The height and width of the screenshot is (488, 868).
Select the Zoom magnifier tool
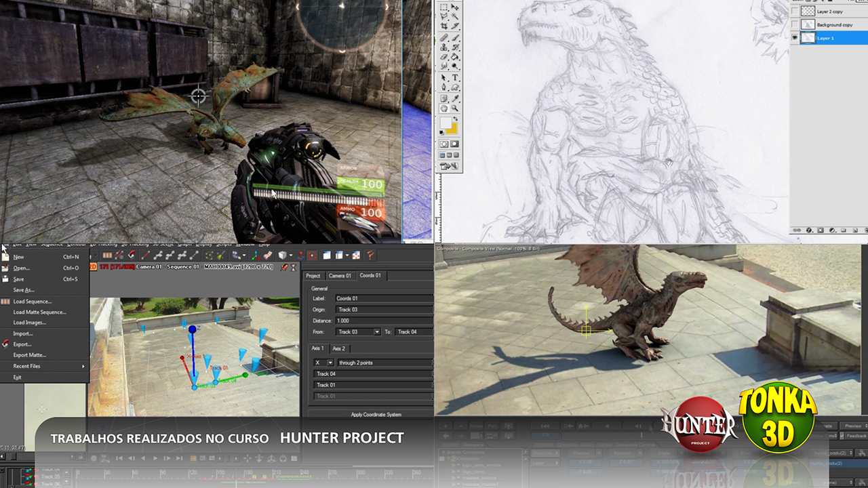click(x=455, y=108)
